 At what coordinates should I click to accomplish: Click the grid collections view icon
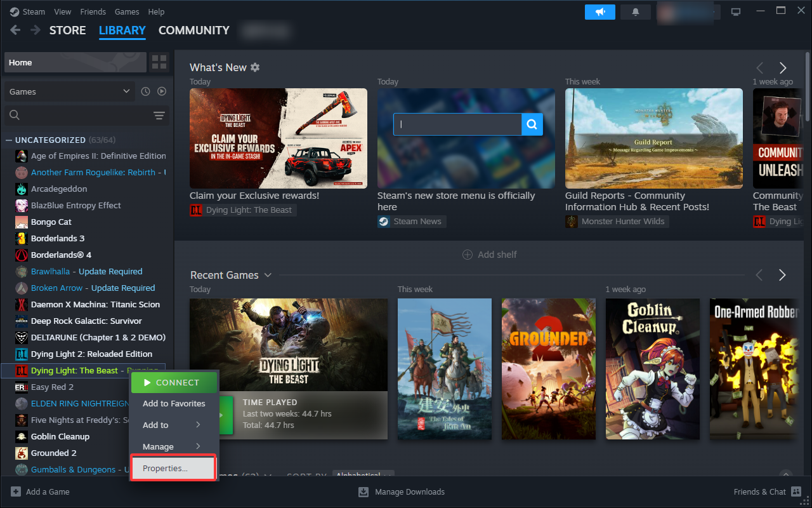pos(159,62)
